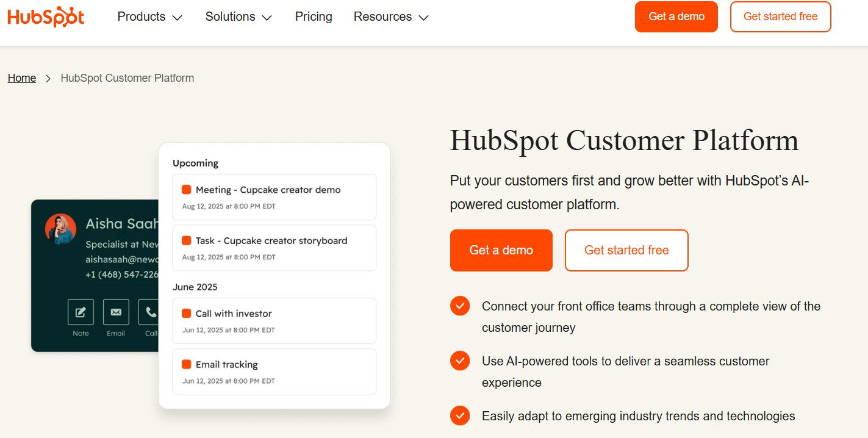Click the Get started free link in the navbar
The image size is (868, 438).
[780, 16]
